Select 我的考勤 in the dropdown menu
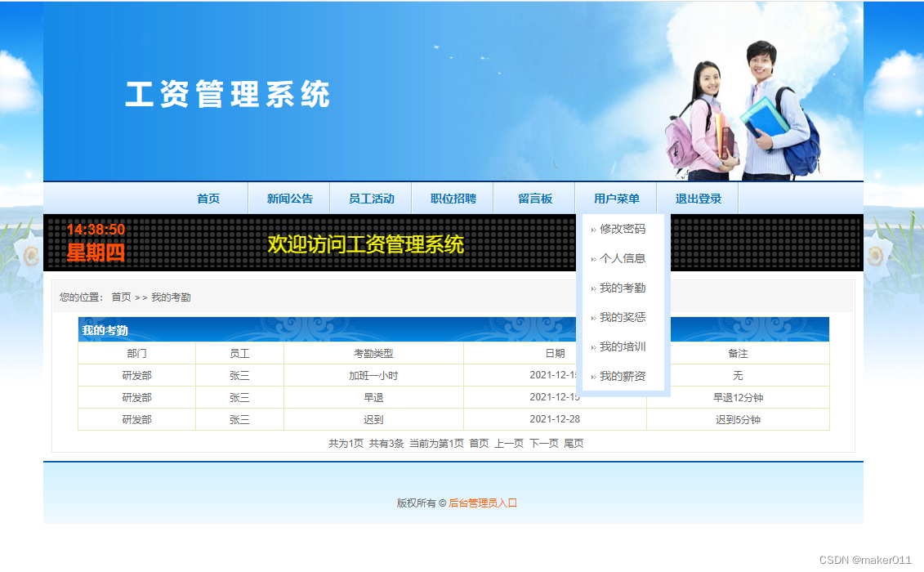Viewport: 924px width, 572px height. (623, 288)
